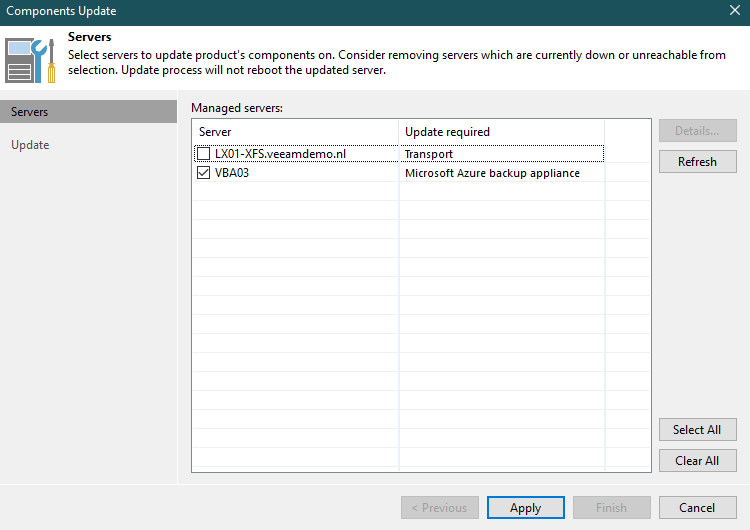
Task: Select the VBA03 server name
Action: coord(232,173)
